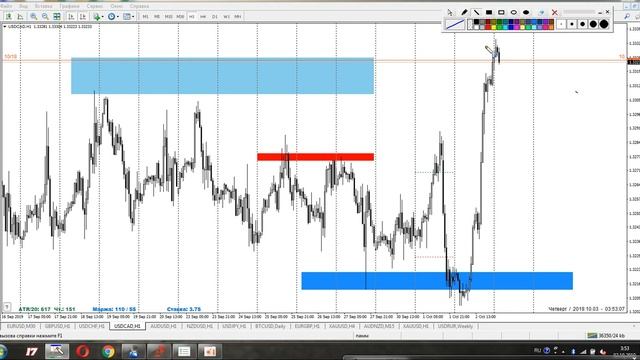Select the M5 timeframe
The width and height of the screenshot is (640, 360).
[x=157, y=17]
